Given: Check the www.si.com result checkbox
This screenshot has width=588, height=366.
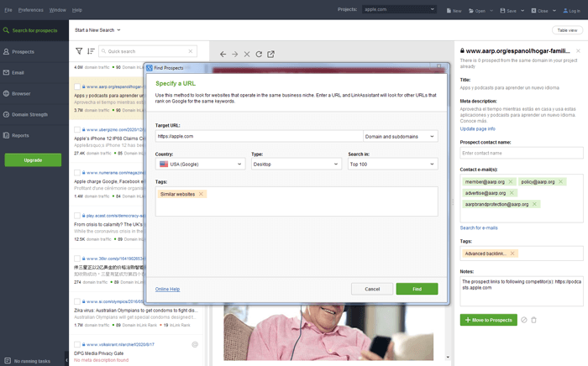Looking at the screenshot, I should [x=77, y=301].
